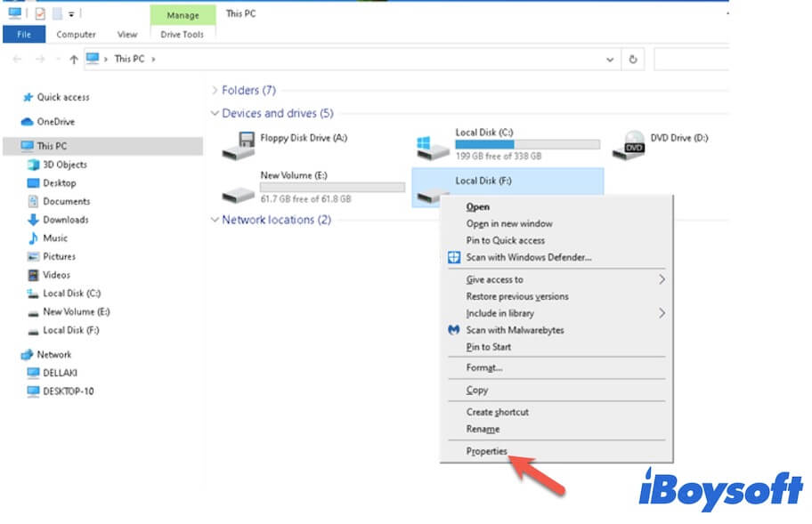Select Format... in the context menu
Viewport: 812px width, 524px height.
coord(484,367)
